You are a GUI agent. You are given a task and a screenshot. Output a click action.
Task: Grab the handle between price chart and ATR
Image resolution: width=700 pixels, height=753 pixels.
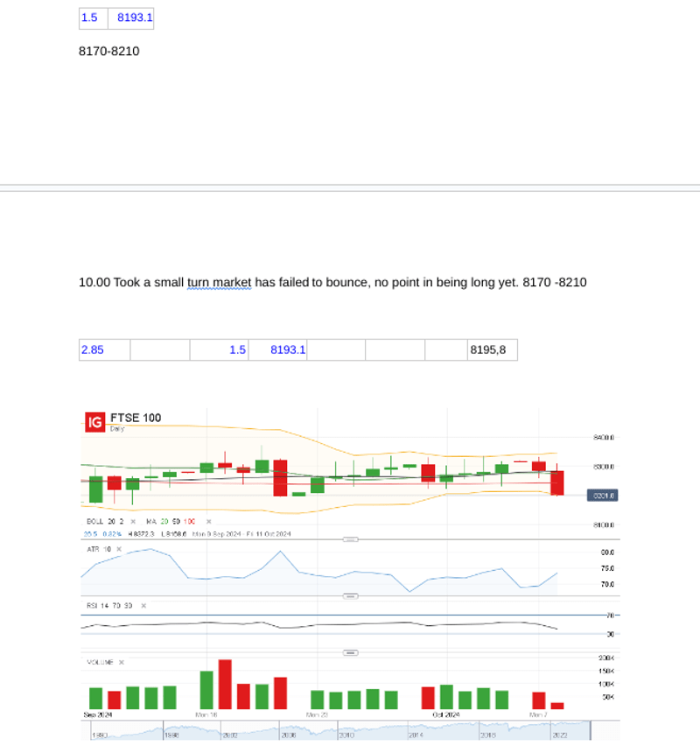pyautogui.click(x=350, y=539)
